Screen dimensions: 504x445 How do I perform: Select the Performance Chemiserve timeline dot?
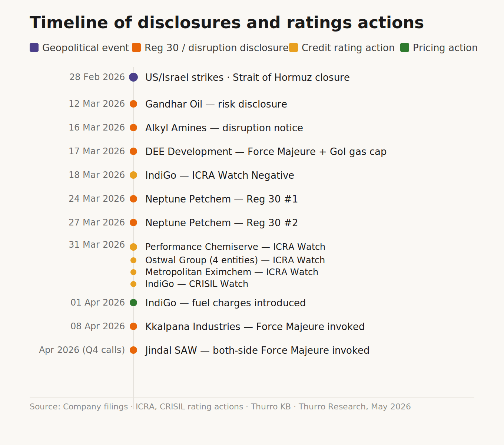[133, 247]
